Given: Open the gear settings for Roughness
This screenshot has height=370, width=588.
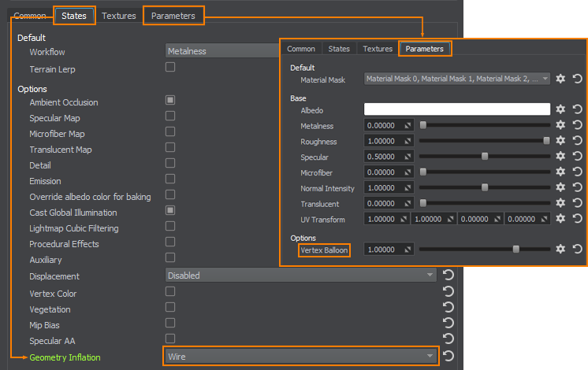Looking at the screenshot, I should [x=560, y=141].
